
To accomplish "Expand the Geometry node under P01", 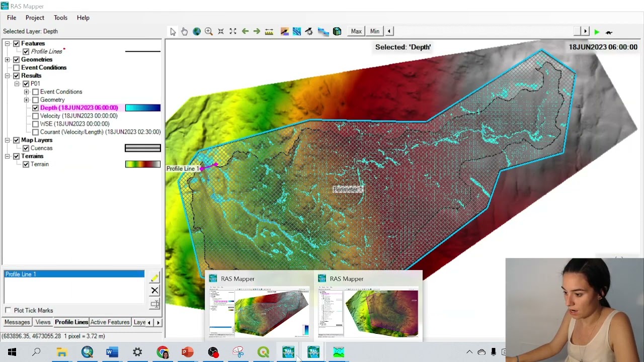I will click(x=27, y=100).
